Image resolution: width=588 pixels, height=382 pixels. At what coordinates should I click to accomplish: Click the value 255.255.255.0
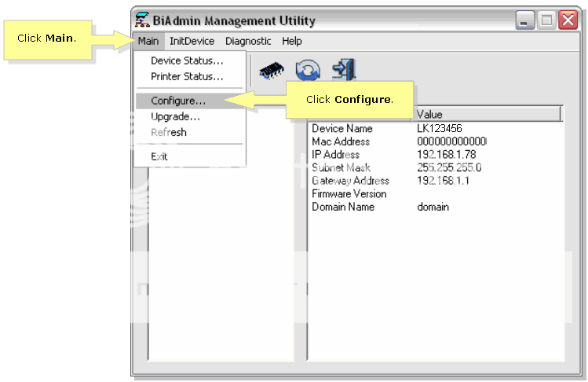point(449,167)
